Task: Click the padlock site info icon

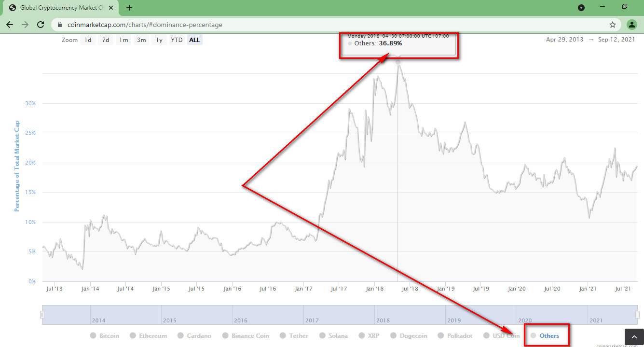Action: [60, 25]
